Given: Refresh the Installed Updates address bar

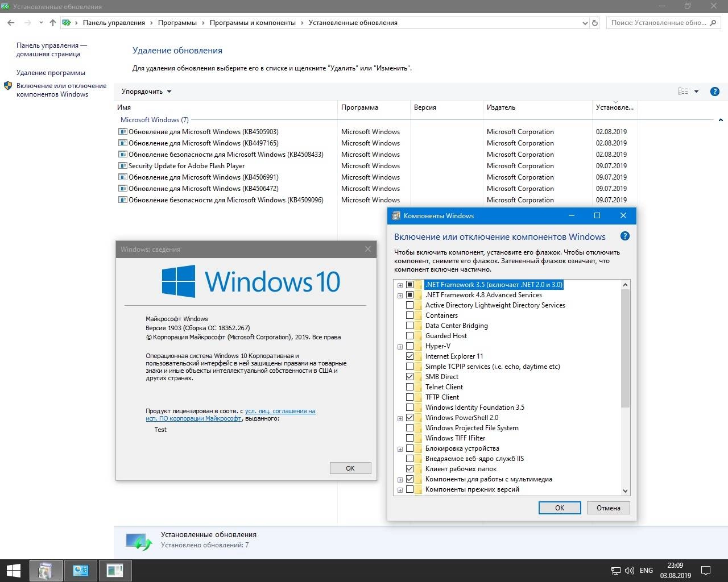Looking at the screenshot, I should [595, 23].
